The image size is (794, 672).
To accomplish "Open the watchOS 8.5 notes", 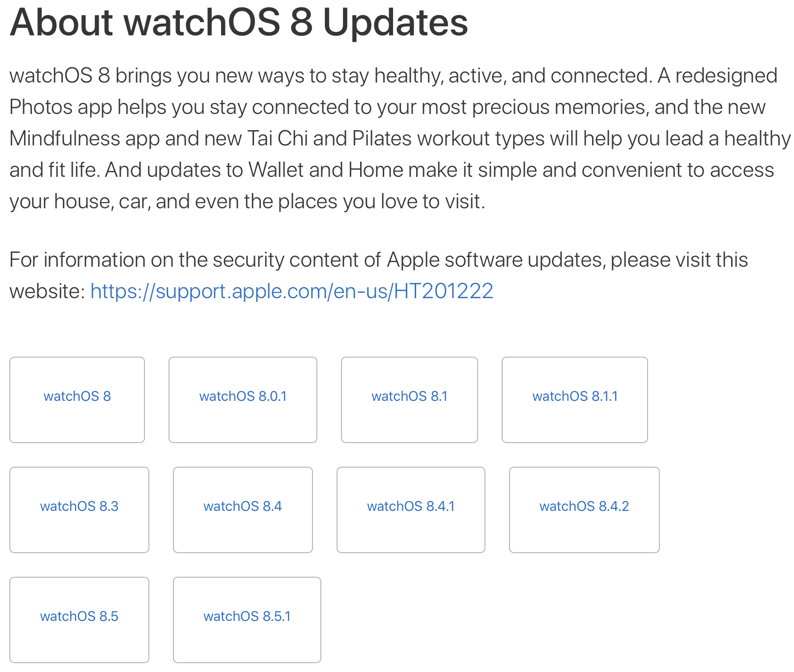I will click(79, 616).
